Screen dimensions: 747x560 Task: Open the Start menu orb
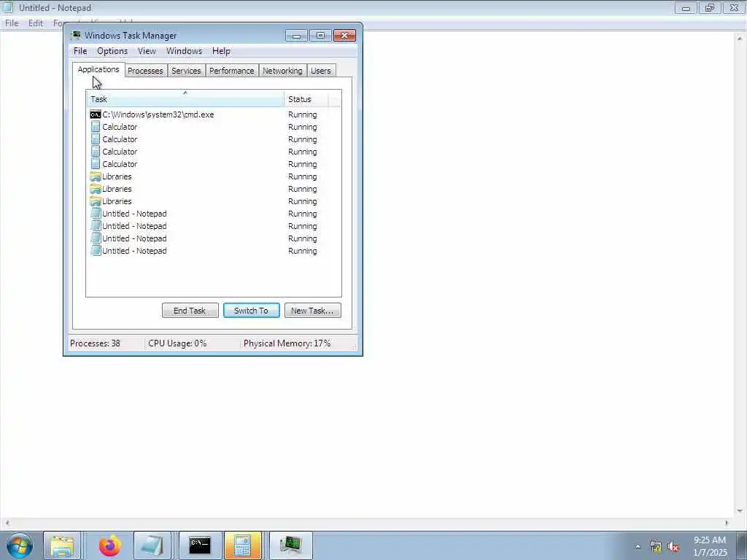(x=20, y=545)
